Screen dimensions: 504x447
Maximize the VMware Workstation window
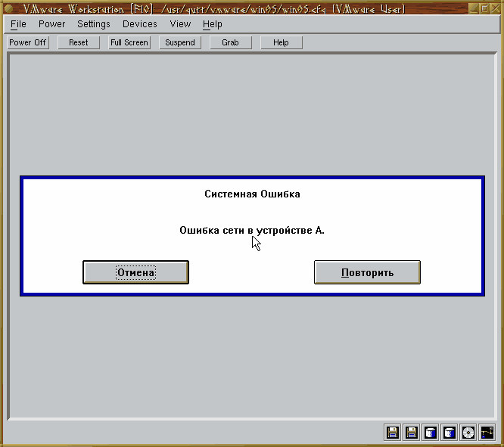485,8
